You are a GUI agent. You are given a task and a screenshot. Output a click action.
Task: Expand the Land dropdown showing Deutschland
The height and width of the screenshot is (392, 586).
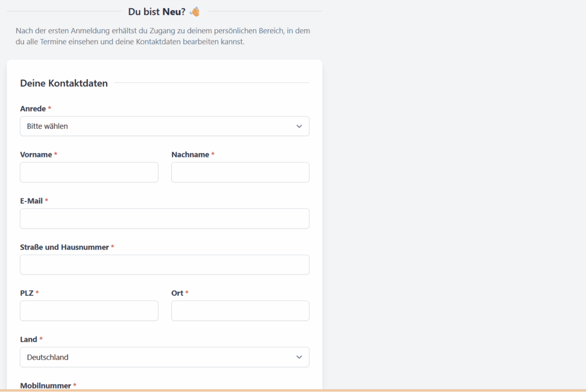[x=164, y=357]
